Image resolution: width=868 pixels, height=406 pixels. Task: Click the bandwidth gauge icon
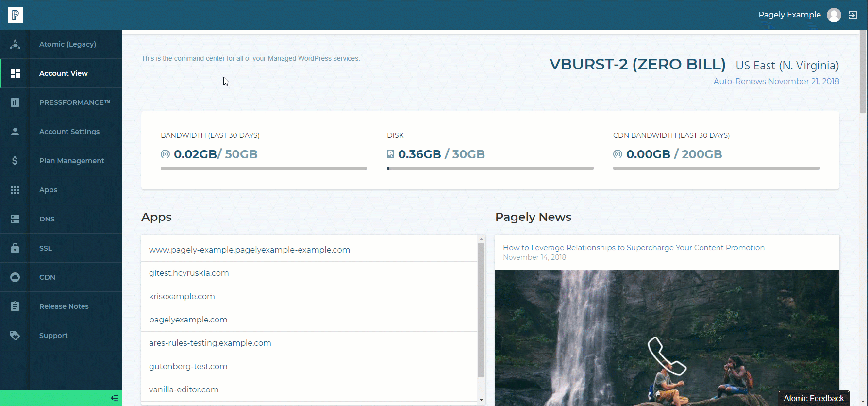click(165, 154)
